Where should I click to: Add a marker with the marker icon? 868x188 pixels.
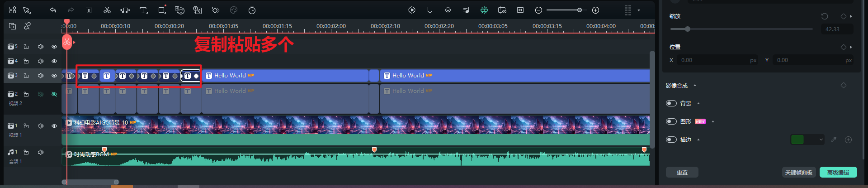coord(429,10)
